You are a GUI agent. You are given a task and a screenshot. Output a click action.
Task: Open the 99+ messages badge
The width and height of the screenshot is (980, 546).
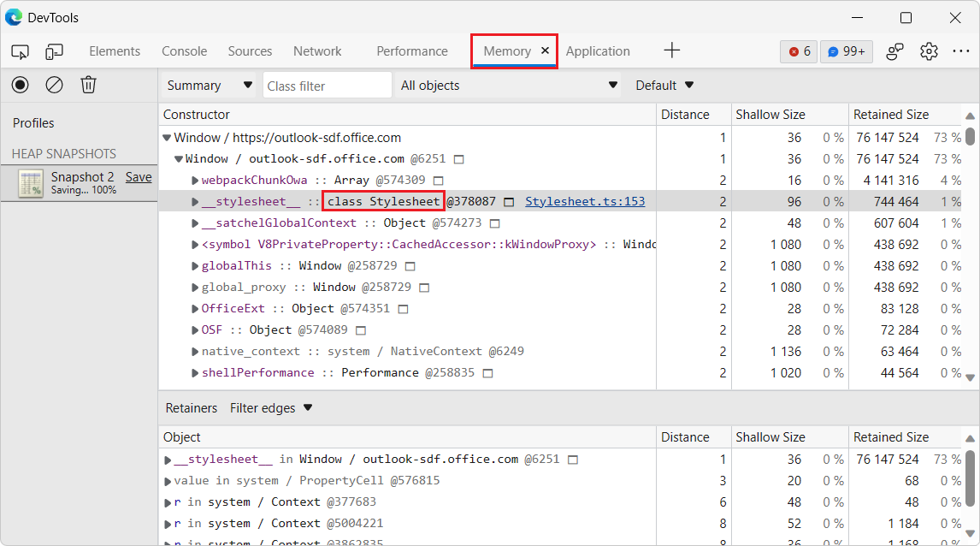point(846,51)
